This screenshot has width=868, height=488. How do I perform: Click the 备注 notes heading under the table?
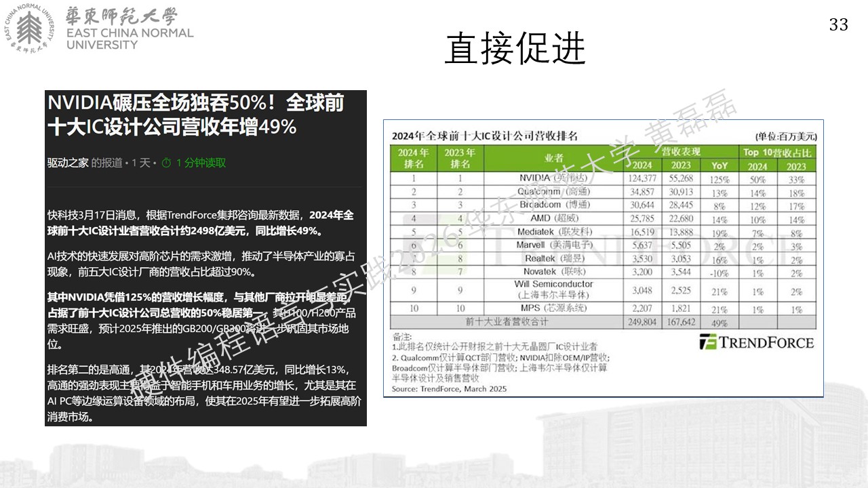(x=402, y=337)
